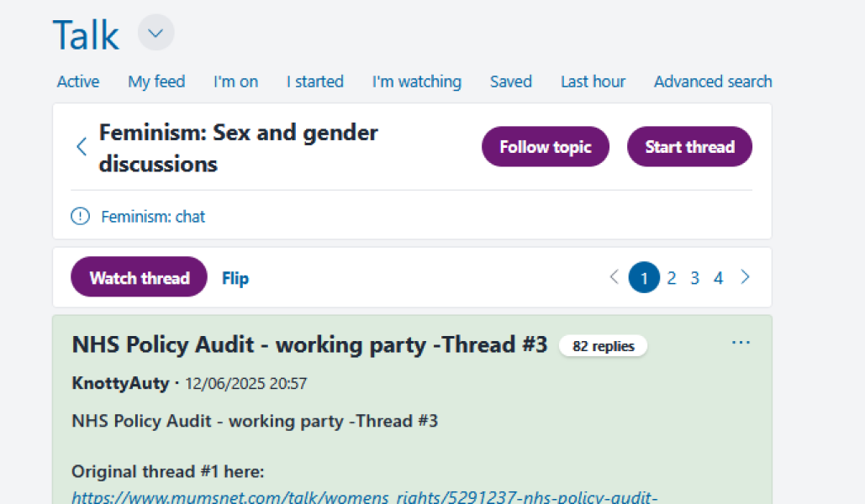The width and height of the screenshot is (865, 504).
Task: Open Advanced search
Action: (x=712, y=81)
